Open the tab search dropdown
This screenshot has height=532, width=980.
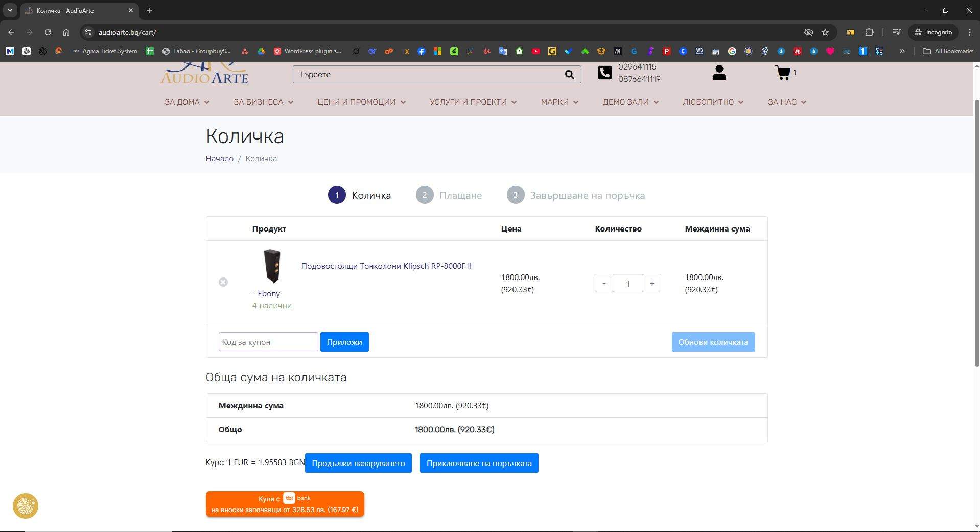pyautogui.click(x=10, y=10)
